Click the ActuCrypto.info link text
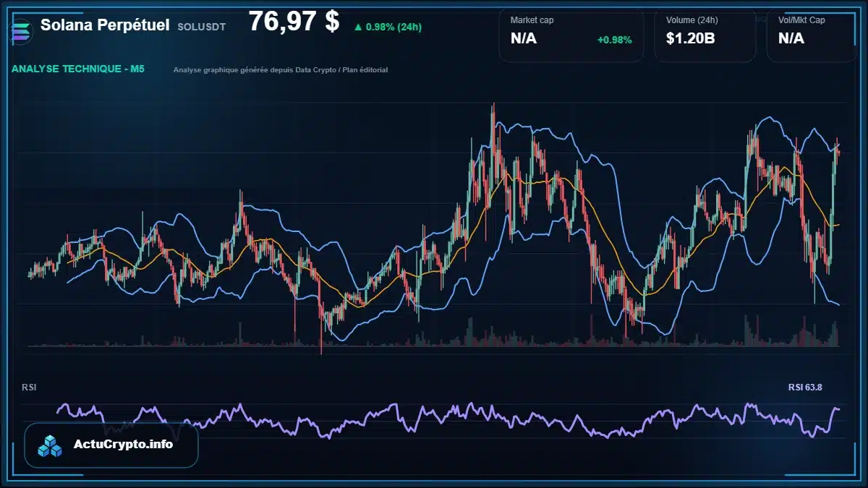The image size is (868, 488). 124,445
